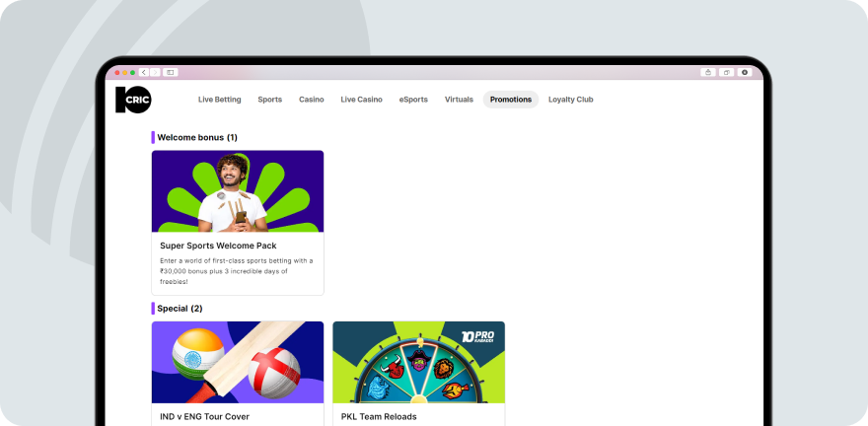Switch to Live Casino
868x426 pixels.
[x=361, y=100]
